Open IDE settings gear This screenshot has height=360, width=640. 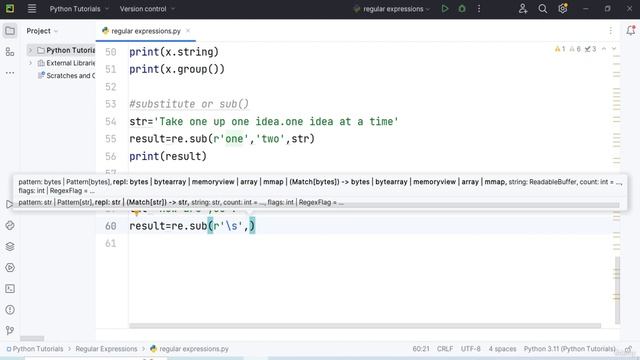point(562,9)
